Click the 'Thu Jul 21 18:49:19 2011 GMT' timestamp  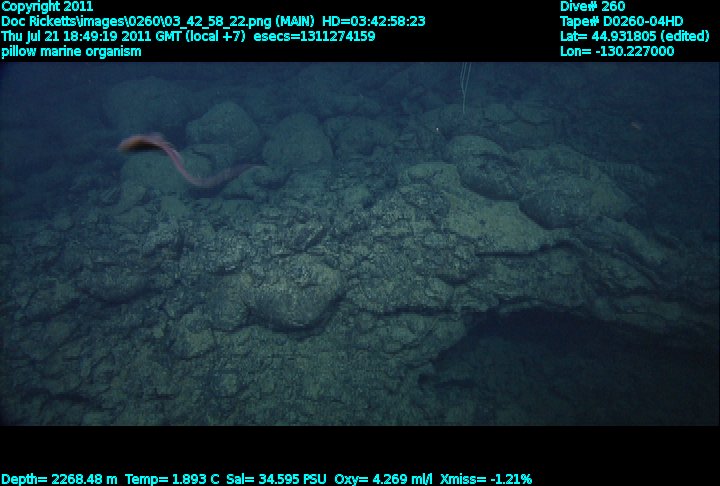click(x=91, y=36)
